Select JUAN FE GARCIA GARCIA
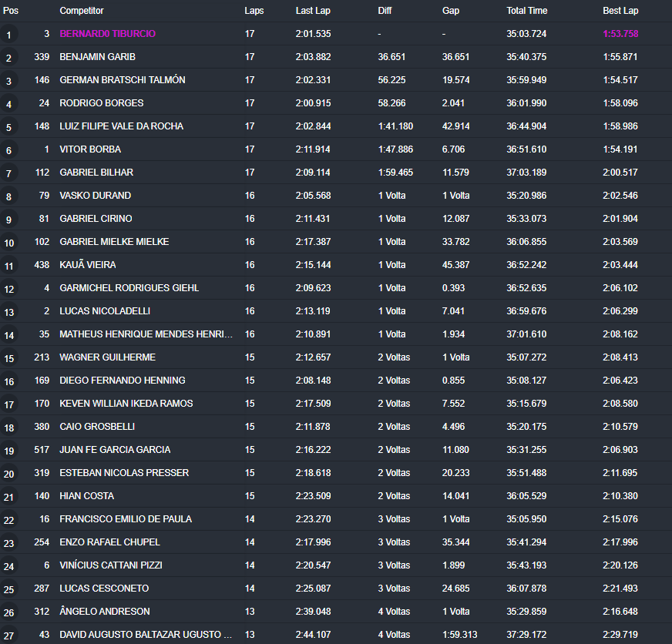 [x=115, y=451]
